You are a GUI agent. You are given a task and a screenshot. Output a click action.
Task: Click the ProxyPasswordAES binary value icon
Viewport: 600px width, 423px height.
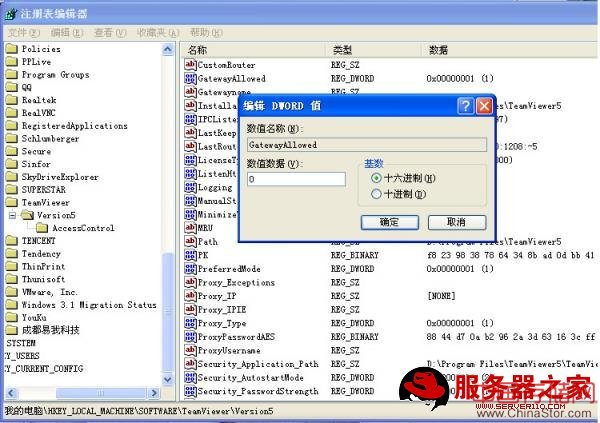tap(190, 337)
